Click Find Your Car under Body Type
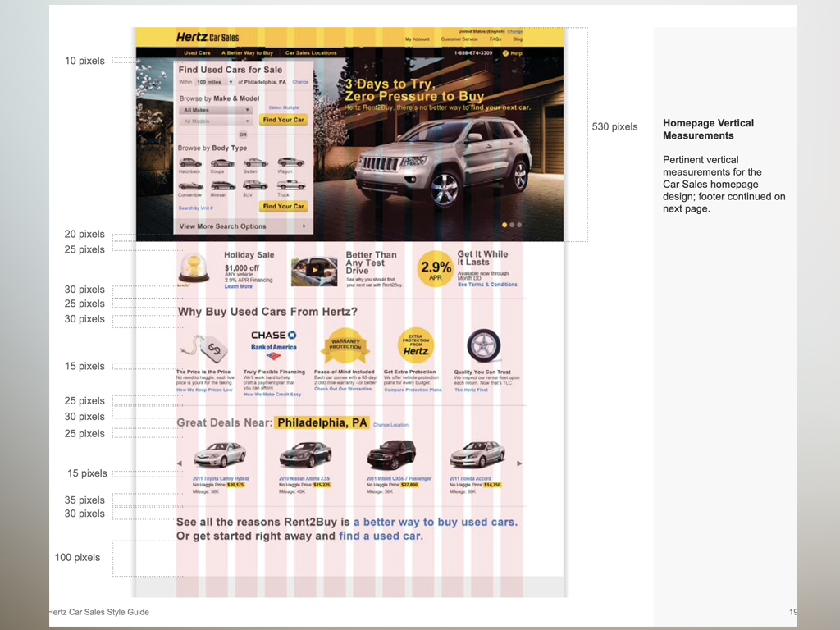Viewport: 840px width, 630px height. click(283, 207)
